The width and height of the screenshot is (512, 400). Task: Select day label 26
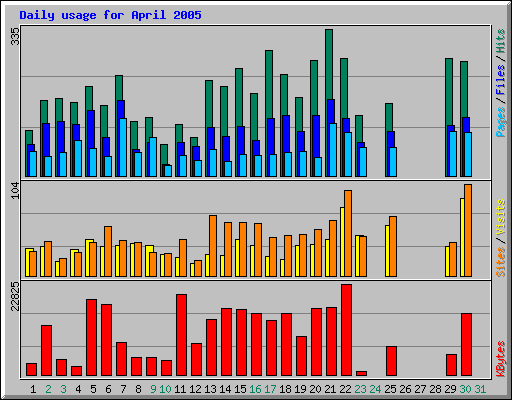pyautogui.click(x=405, y=389)
